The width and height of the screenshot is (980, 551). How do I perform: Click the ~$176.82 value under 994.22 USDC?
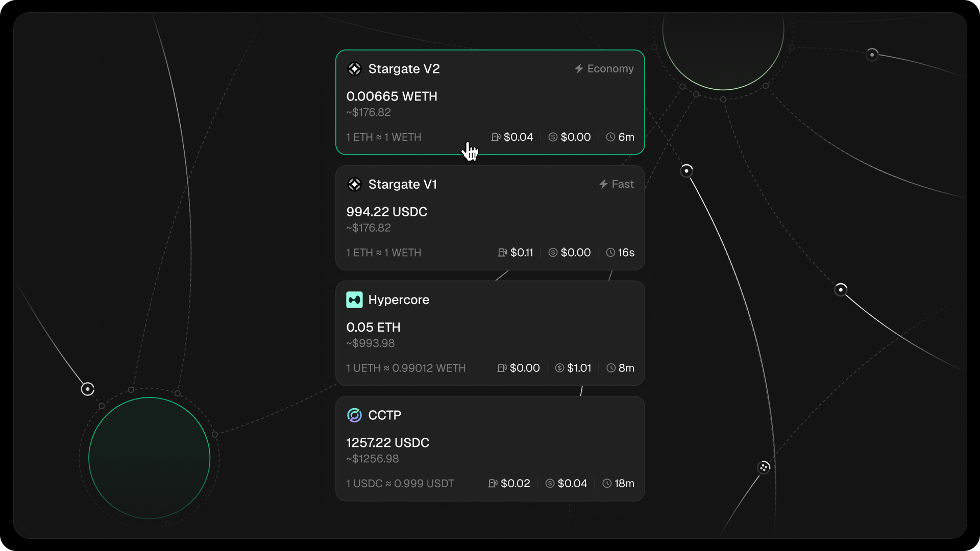[369, 228]
